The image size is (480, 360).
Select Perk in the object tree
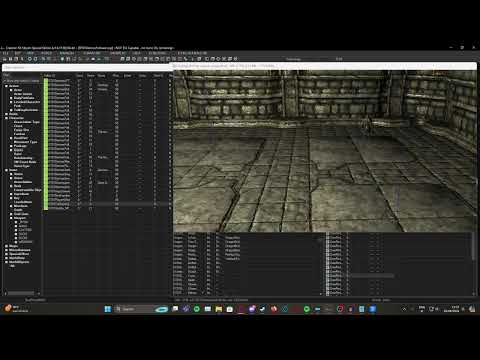pyautogui.click(x=17, y=106)
